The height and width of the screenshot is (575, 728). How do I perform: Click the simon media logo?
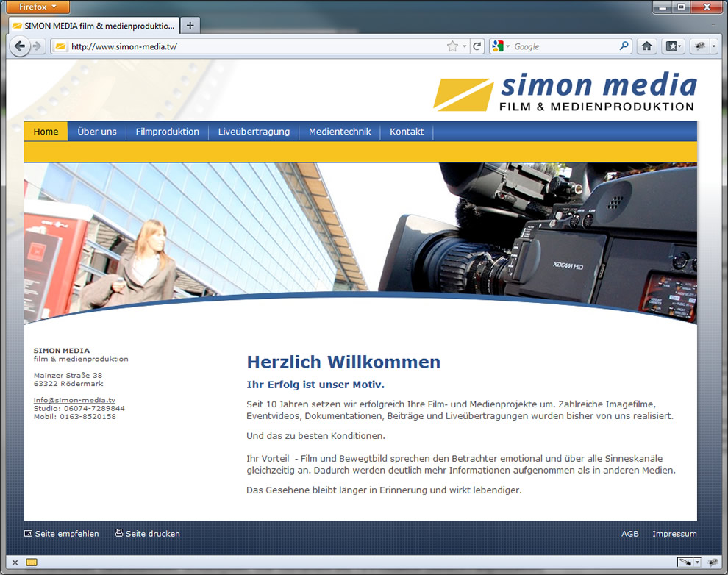pos(565,91)
